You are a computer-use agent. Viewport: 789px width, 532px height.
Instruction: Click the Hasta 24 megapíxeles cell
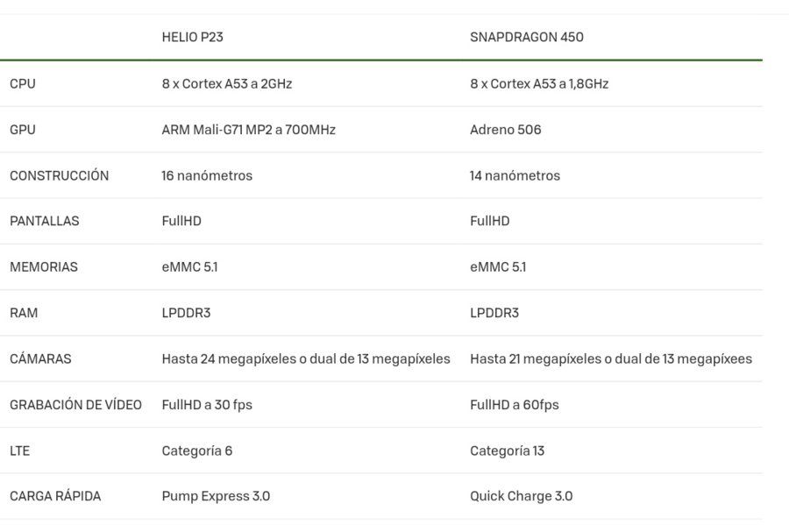coord(306,359)
